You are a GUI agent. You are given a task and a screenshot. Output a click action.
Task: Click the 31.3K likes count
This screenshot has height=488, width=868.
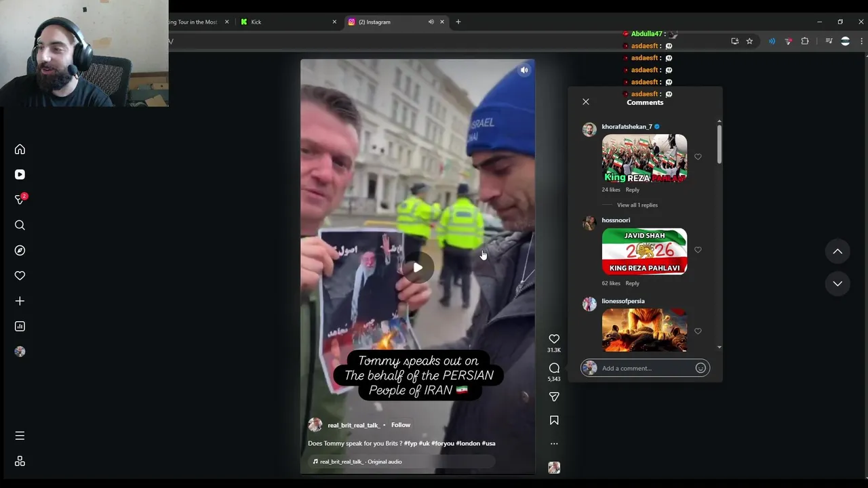[x=554, y=350]
